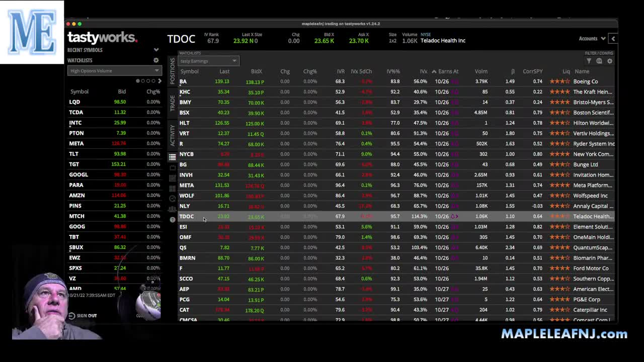Viewport: 644px width, 362px height.
Task: Sort by Volm column header
Action: pyautogui.click(x=481, y=71)
